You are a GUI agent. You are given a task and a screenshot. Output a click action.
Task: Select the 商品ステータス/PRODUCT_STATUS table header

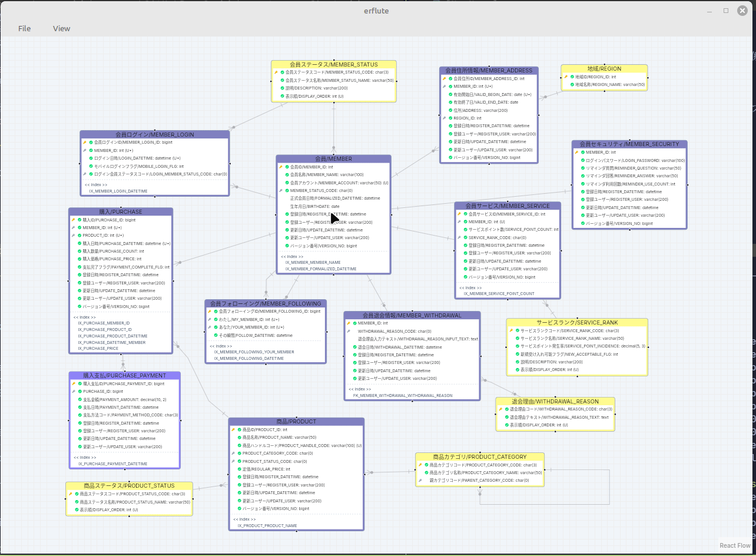[129, 485]
